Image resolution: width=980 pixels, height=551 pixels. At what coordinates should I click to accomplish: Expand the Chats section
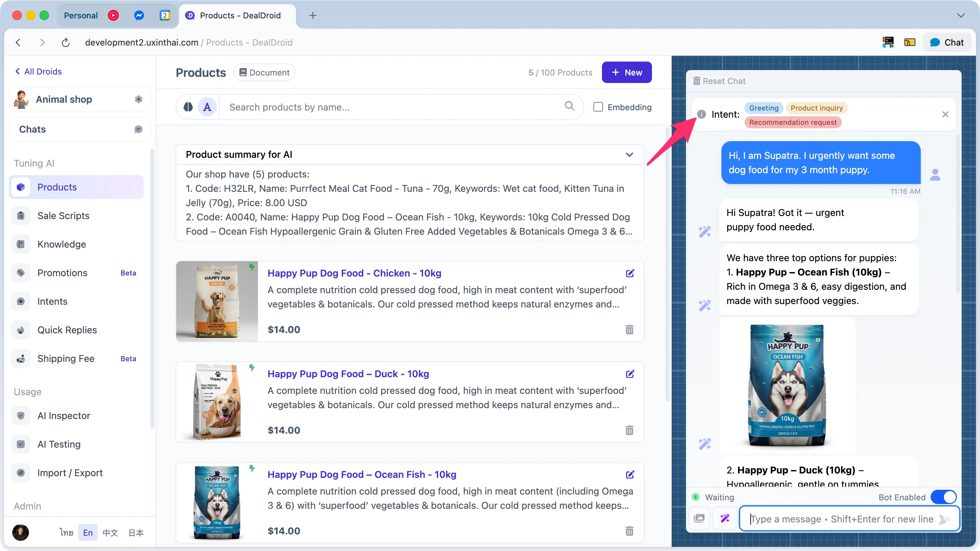[x=138, y=129]
